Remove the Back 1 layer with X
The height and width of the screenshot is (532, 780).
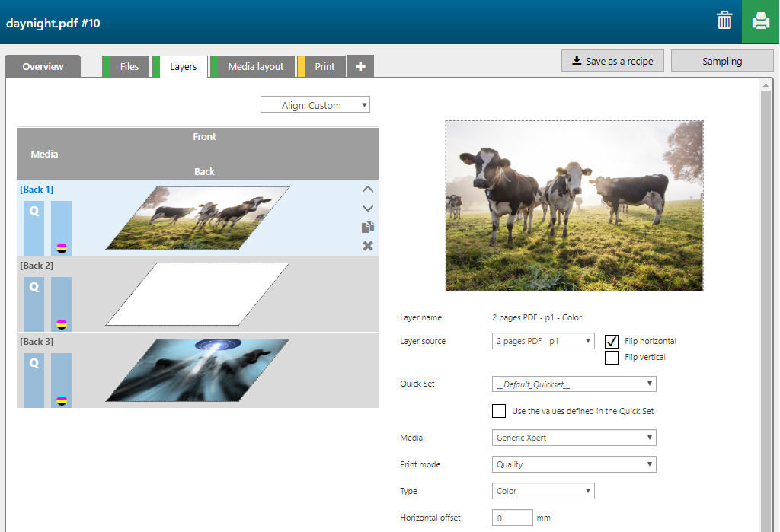[368, 246]
